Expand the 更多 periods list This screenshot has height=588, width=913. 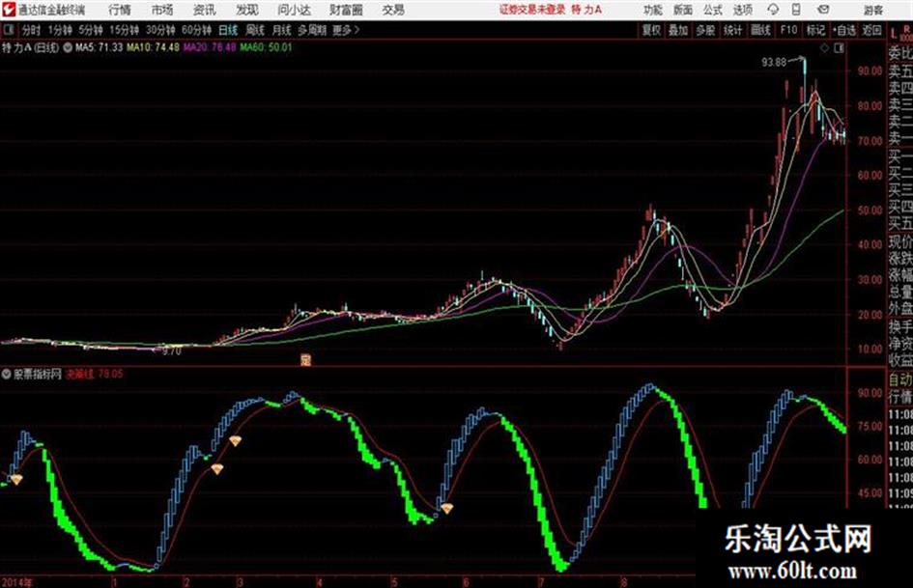[347, 30]
